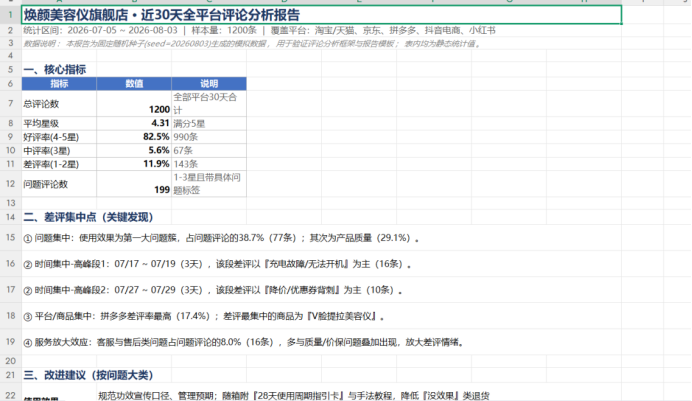This screenshot has height=401, width=692.
Task: Select row header 20
Action: click(x=11, y=361)
